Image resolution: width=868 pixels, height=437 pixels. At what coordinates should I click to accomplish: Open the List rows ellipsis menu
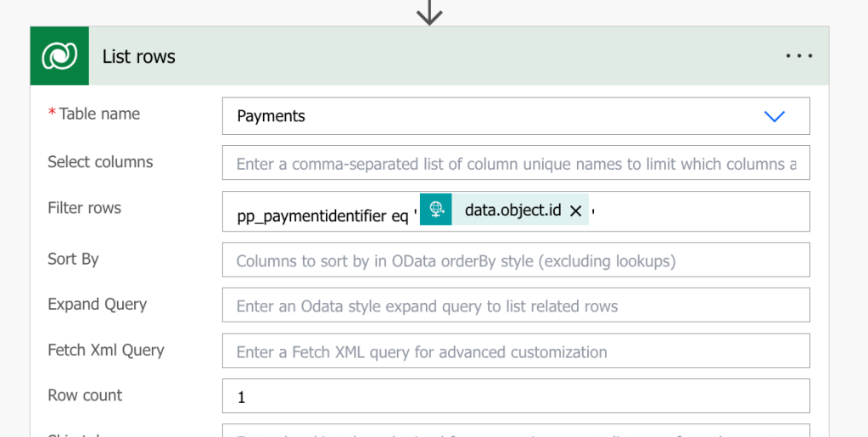pos(798,56)
